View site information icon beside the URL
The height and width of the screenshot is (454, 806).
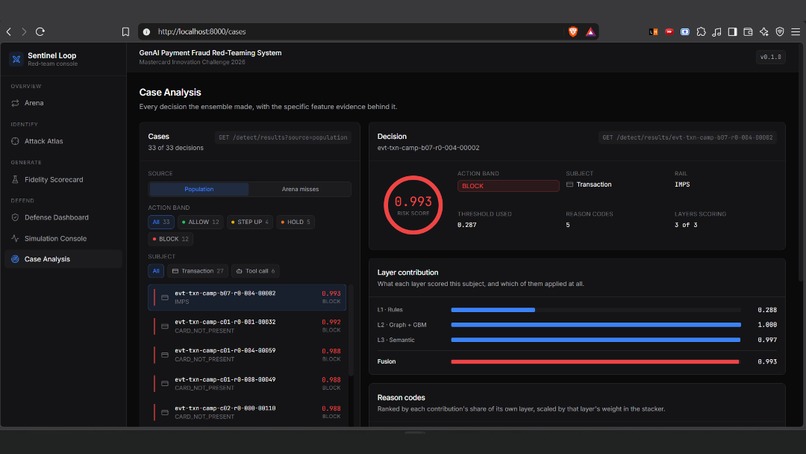(x=146, y=32)
